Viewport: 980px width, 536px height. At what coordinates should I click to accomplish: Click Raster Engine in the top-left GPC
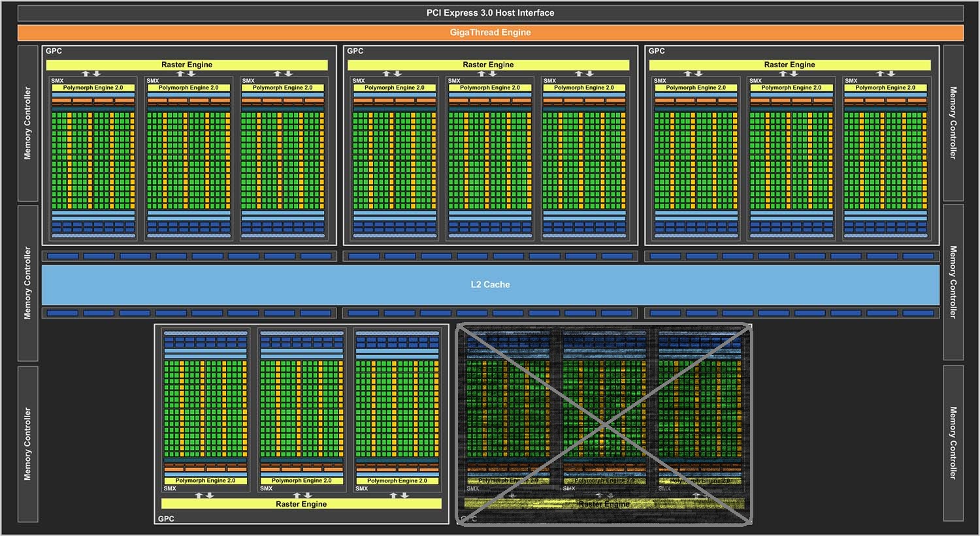click(187, 65)
